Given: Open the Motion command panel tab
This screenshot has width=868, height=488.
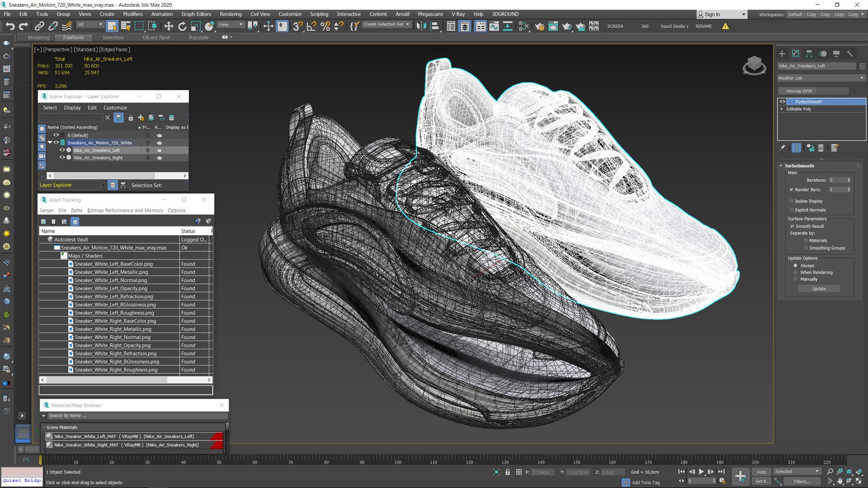Looking at the screenshot, I should 823,53.
